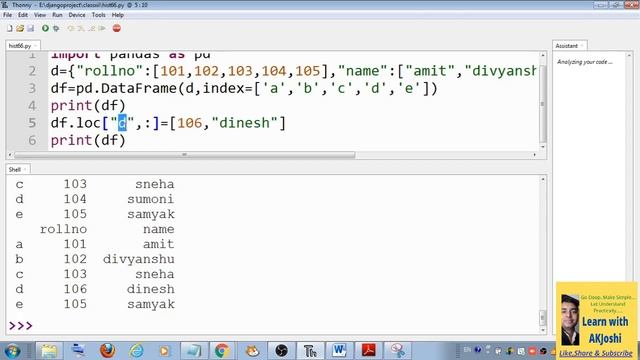Switch to Thonny in the taskbar
The width and height of the screenshot is (640, 360).
point(310,351)
